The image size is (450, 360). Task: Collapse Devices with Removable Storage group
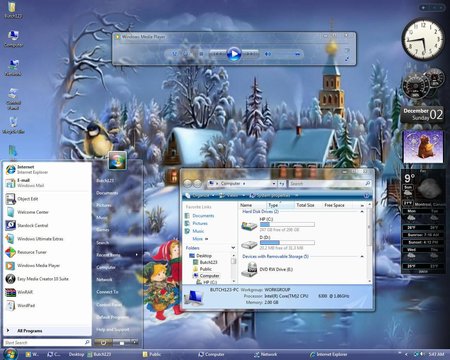click(362, 256)
